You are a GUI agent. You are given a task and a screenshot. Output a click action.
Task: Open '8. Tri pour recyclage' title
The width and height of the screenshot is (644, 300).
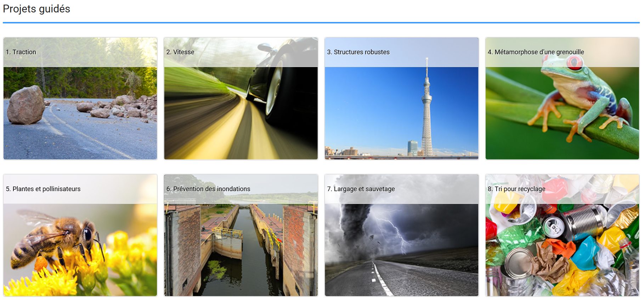(516, 189)
